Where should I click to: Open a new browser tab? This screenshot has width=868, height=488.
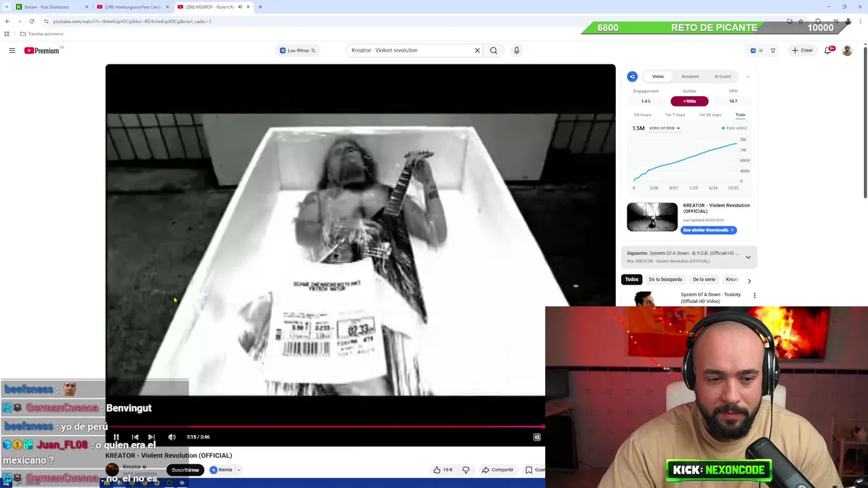tap(260, 7)
